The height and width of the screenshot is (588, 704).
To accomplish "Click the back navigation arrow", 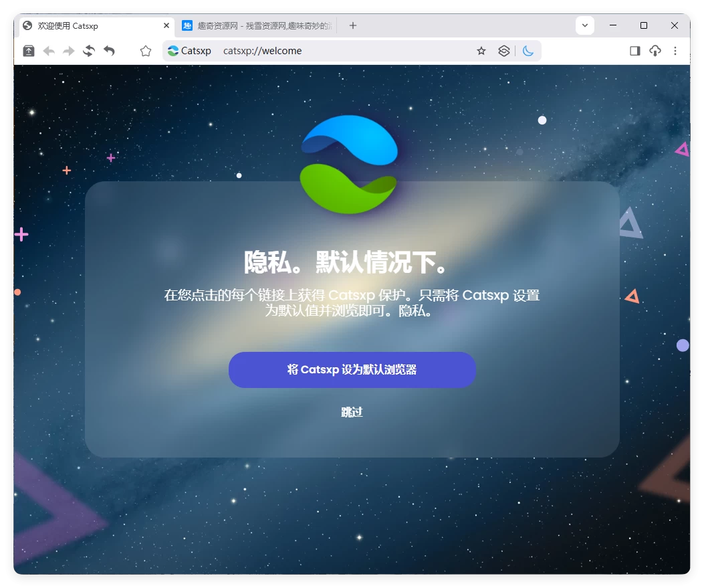I will [x=48, y=50].
